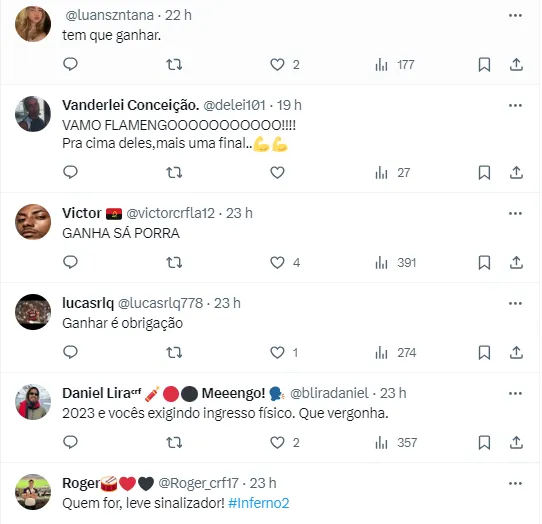Open the #Inferno2 hashtag link
The image size is (542, 524).
259,503
